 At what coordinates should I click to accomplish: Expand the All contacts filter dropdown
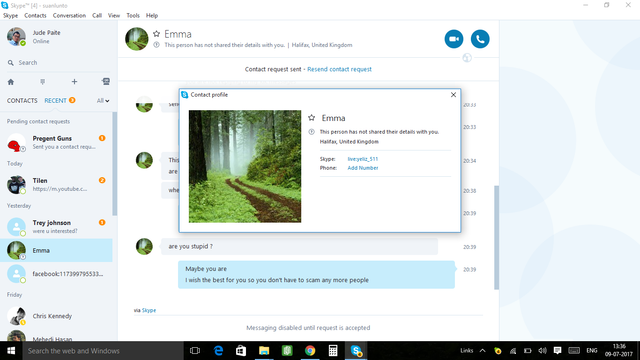(103, 101)
